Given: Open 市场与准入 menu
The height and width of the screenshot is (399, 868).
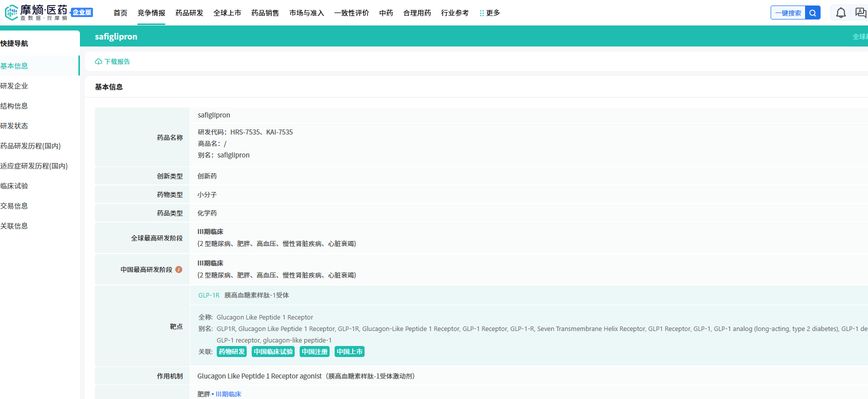Looking at the screenshot, I should [307, 13].
